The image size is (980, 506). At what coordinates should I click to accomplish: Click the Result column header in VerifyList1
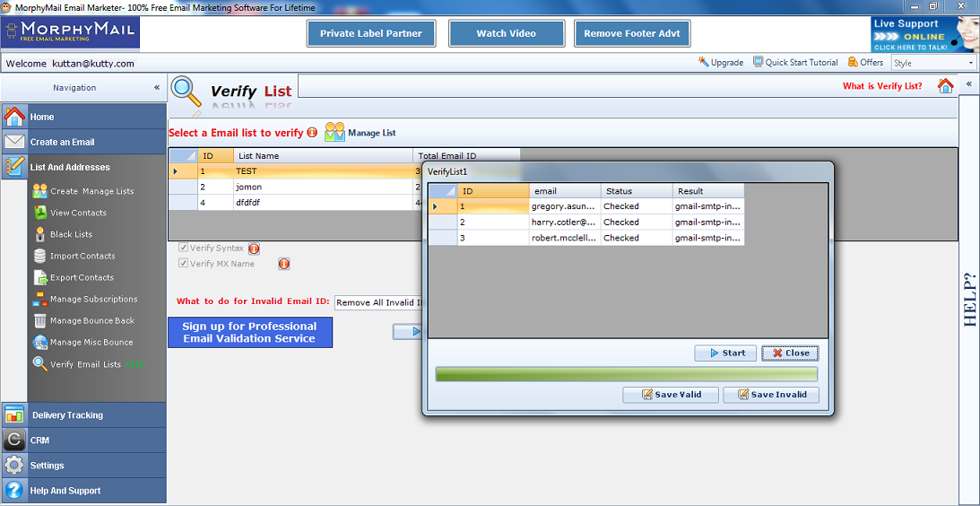(708, 191)
